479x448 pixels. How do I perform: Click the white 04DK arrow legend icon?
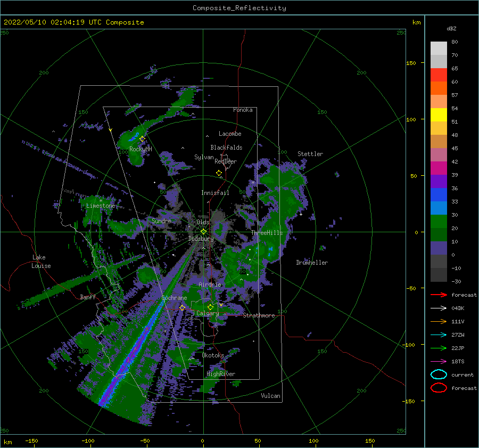[439, 308]
